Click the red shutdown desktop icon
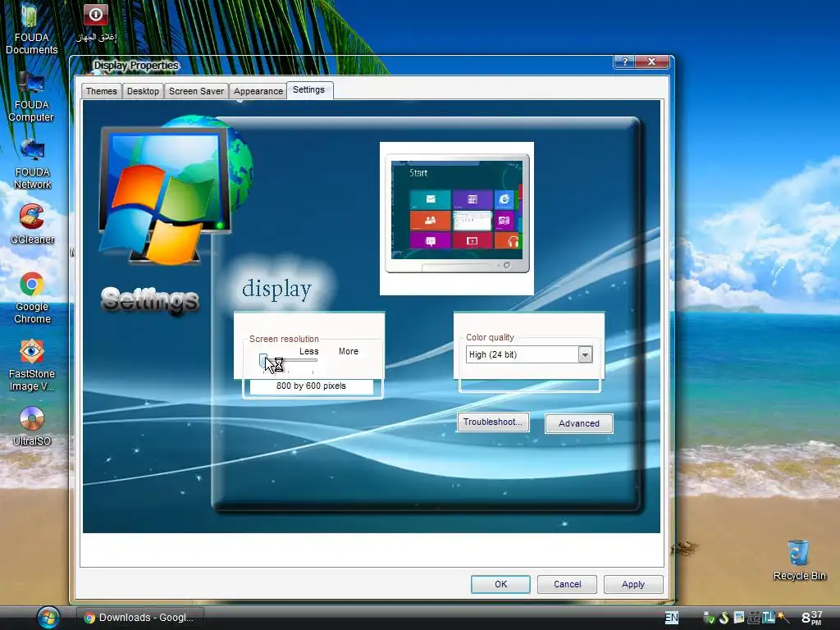Screen dimensions: 840x630 [x=97, y=21]
